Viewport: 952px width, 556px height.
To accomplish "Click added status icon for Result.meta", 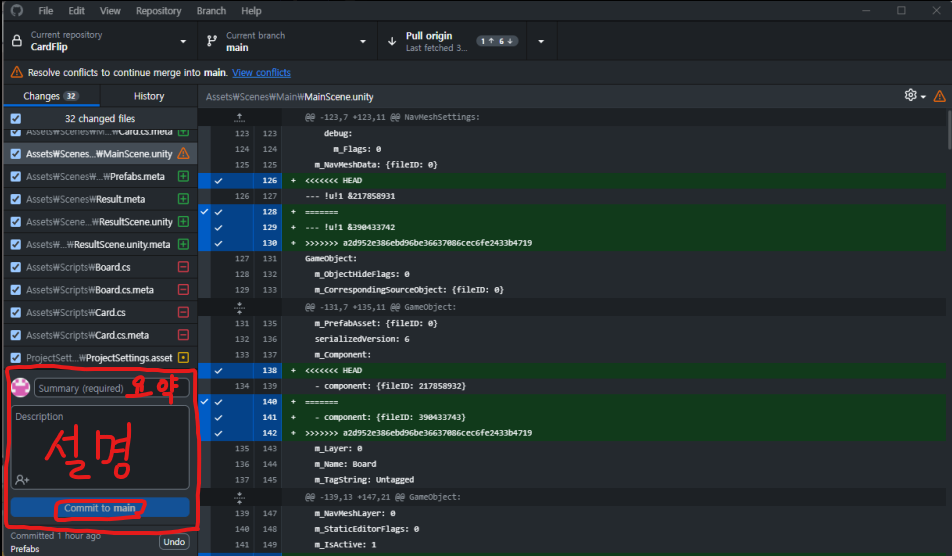I will (x=183, y=198).
